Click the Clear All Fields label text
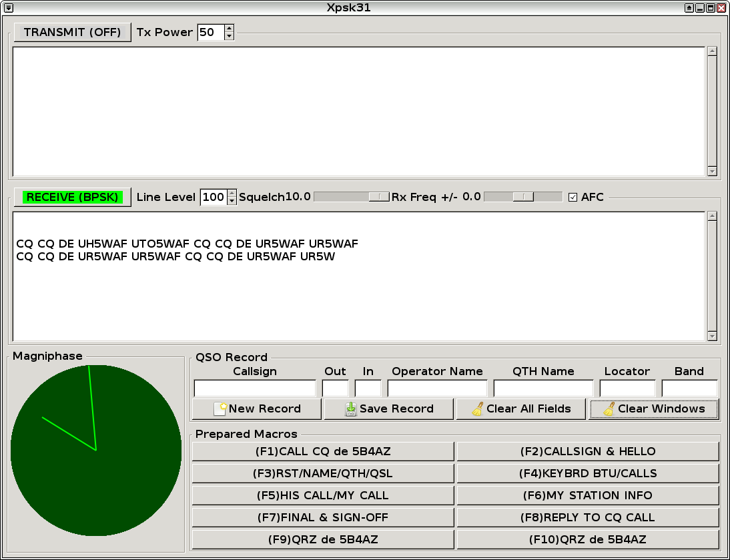 (528, 408)
